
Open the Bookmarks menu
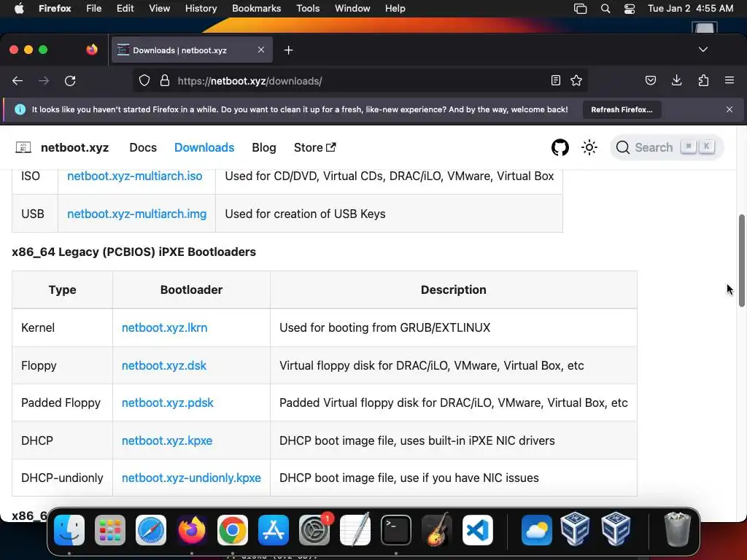click(x=256, y=9)
